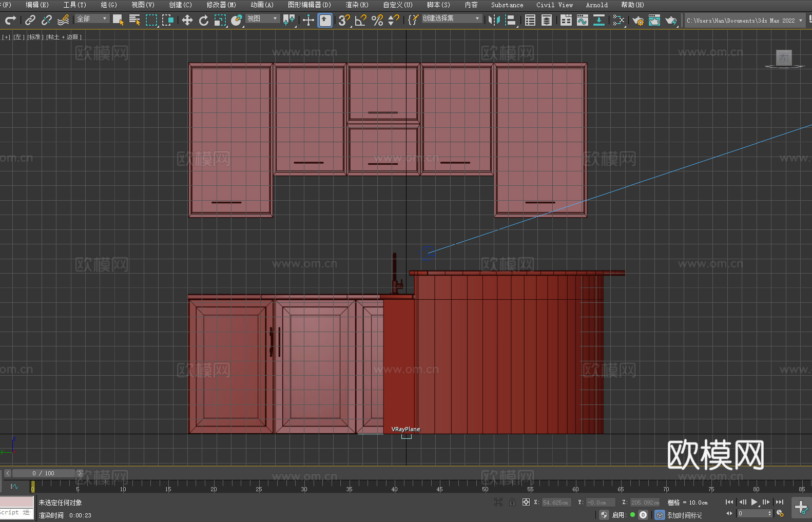Open the Substance menu
The width and height of the screenshot is (812, 522).
(x=507, y=5)
